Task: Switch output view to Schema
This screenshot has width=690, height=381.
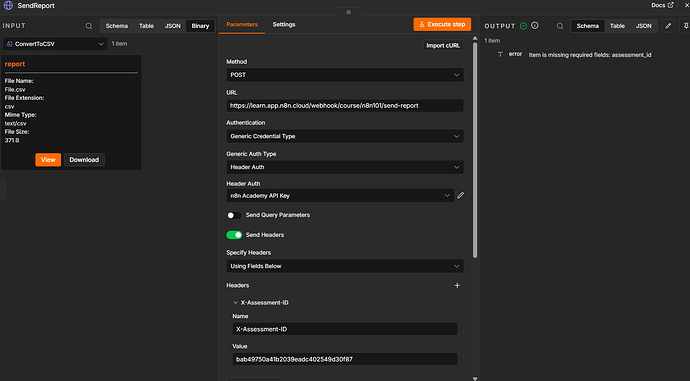Action: [x=587, y=26]
